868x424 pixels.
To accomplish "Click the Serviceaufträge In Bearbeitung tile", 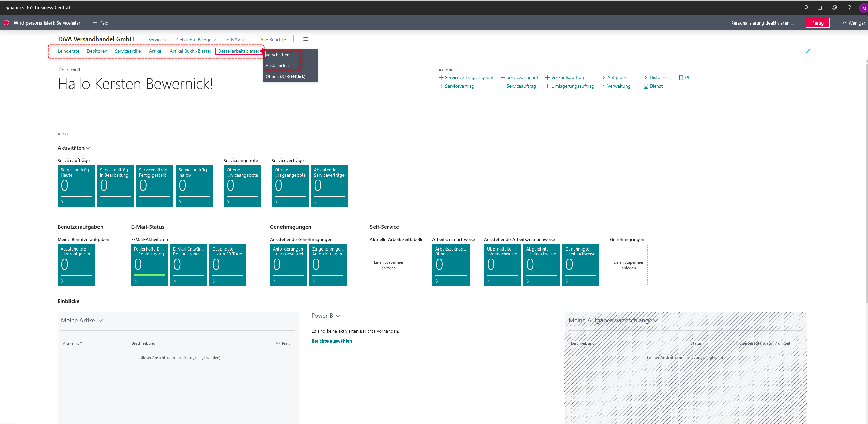I will click(x=116, y=186).
